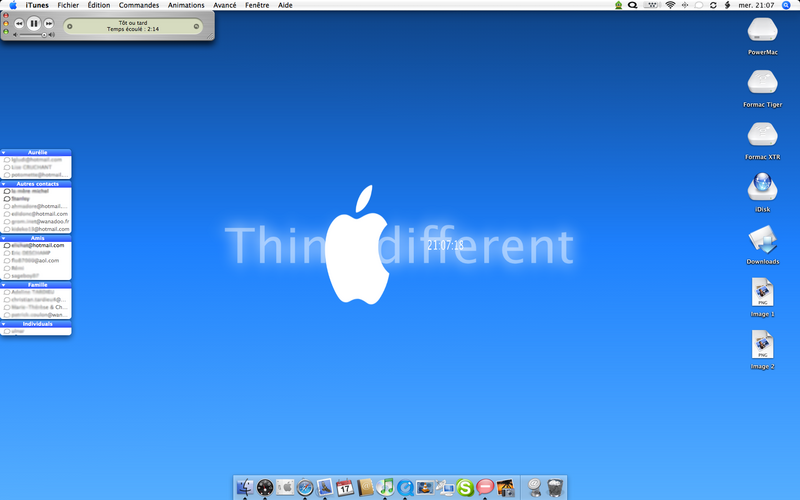Screen dimensions: 800x500
Task: Open the Apple menu
Action: click(13, 5)
